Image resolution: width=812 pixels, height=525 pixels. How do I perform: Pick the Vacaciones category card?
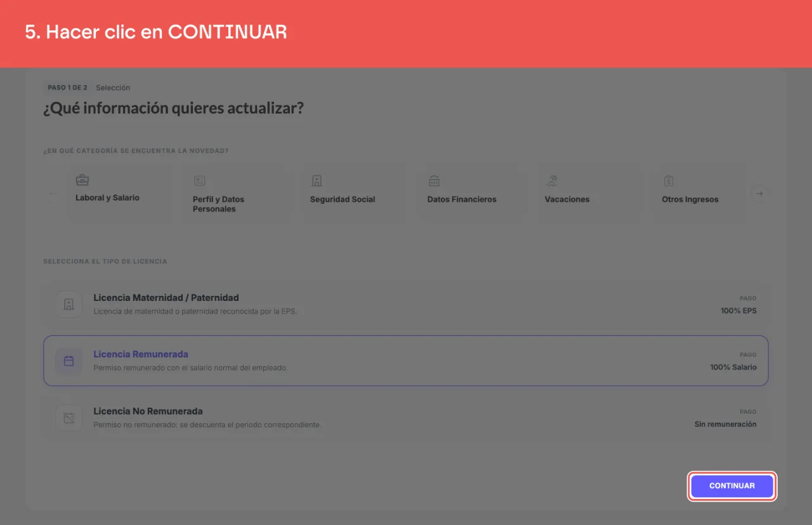pyautogui.click(x=589, y=192)
